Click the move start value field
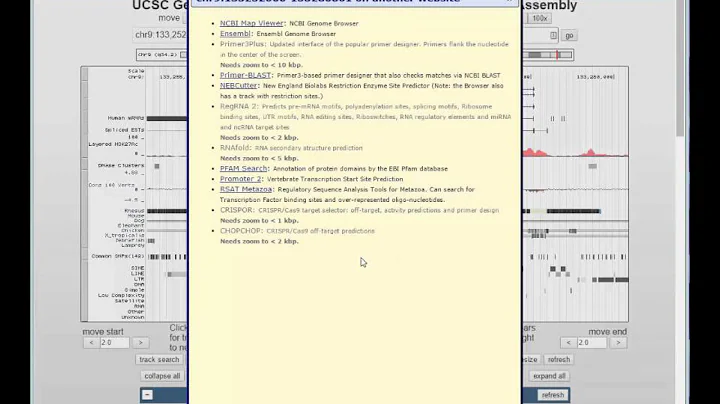 pyautogui.click(x=115, y=342)
